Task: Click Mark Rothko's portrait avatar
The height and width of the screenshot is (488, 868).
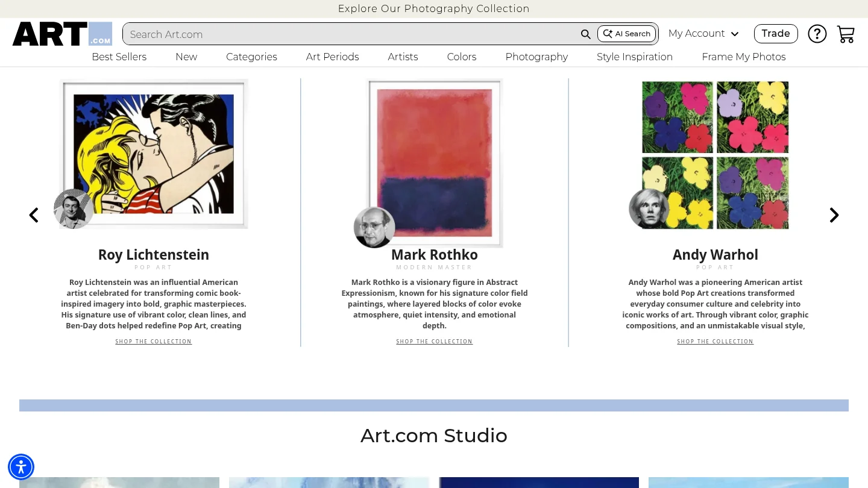Action: [x=374, y=227]
